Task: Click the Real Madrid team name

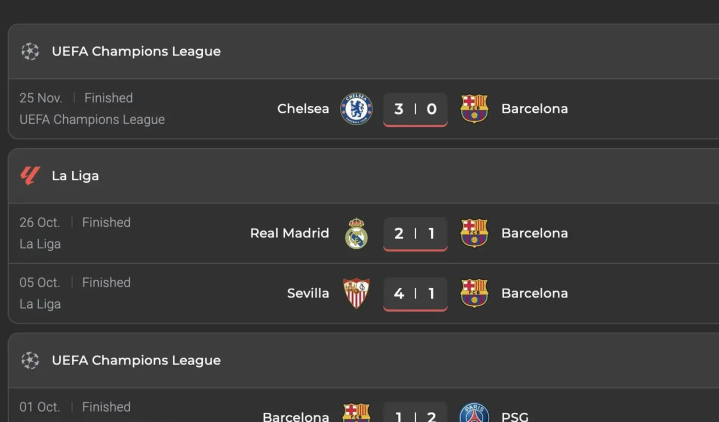Action: click(x=289, y=234)
